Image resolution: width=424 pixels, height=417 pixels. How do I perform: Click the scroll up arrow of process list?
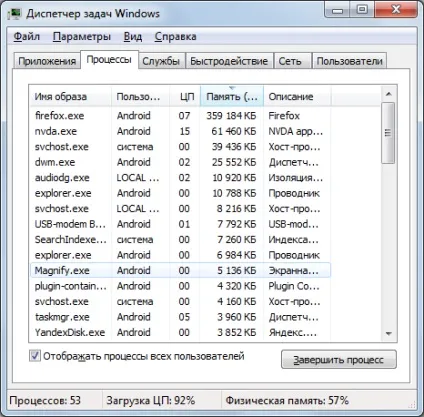point(388,94)
